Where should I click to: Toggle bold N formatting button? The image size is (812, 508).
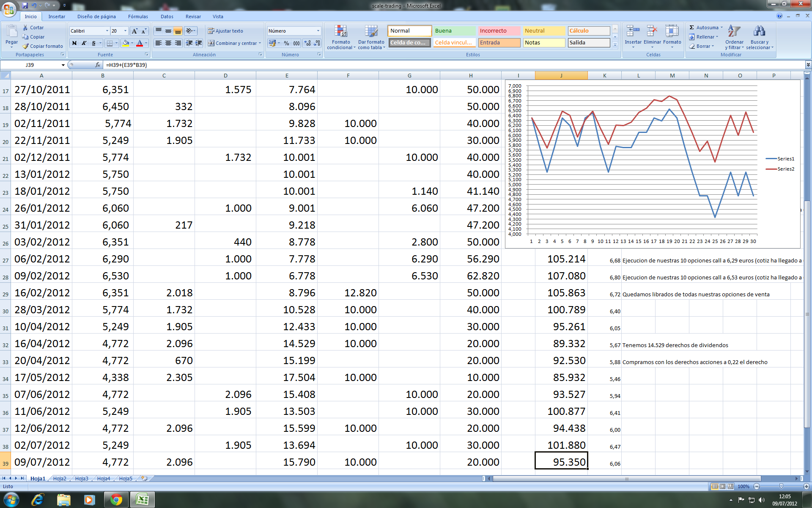(x=74, y=43)
